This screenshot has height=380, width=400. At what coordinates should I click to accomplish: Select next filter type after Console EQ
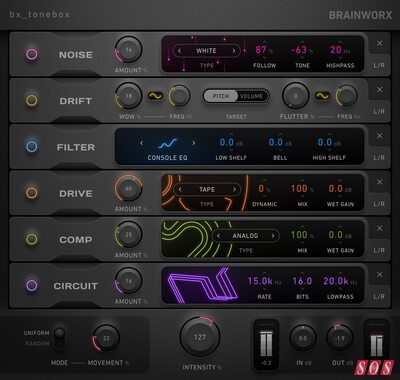194,143
